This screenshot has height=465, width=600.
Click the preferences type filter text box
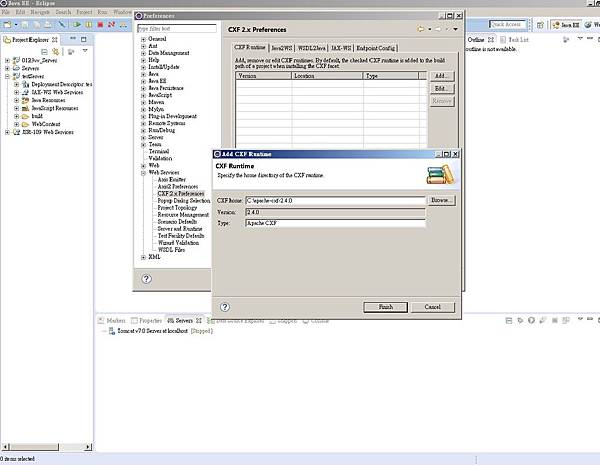pos(177,29)
